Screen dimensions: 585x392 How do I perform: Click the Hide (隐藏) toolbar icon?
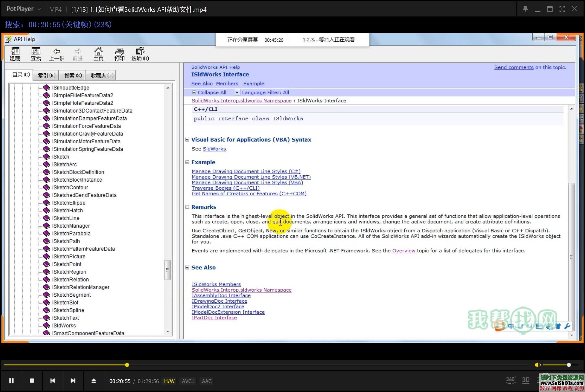point(15,54)
